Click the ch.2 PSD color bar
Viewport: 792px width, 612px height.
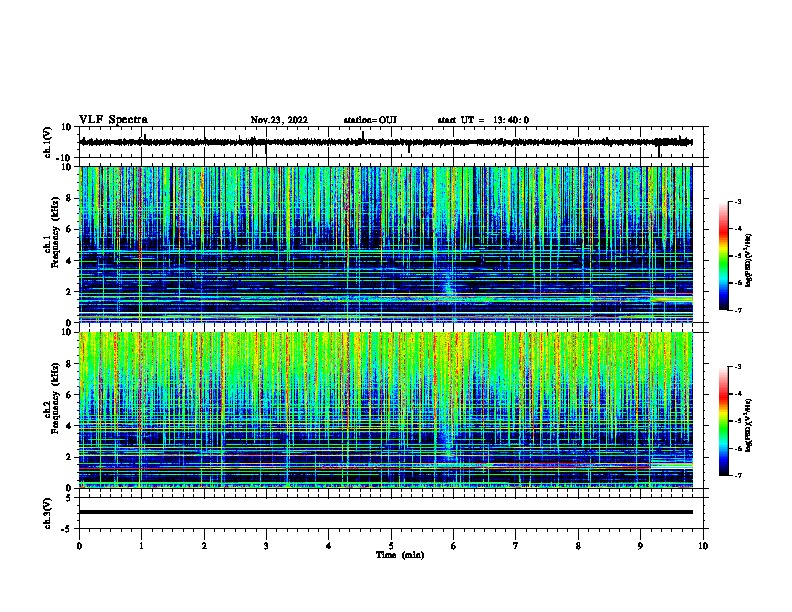(x=724, y=421)
